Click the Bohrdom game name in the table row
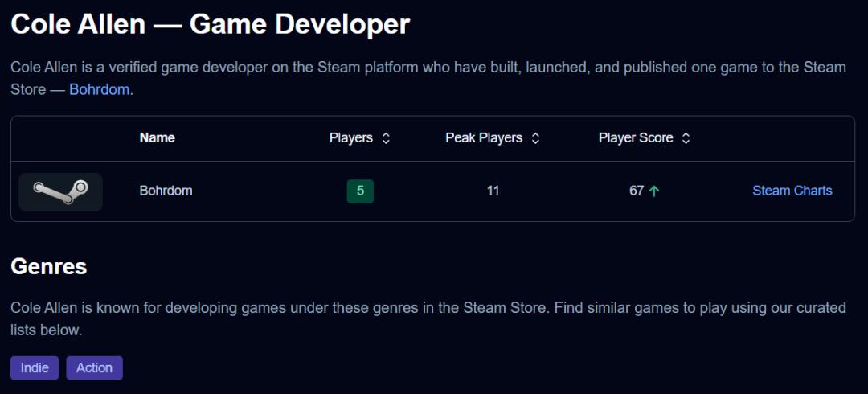 point(166,191)
